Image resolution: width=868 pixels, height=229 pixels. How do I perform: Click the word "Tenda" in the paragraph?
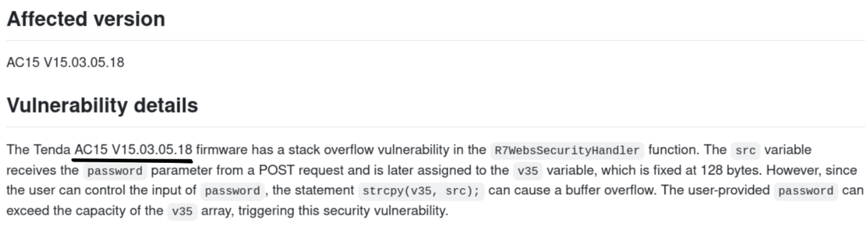click(x=52, y=149)
